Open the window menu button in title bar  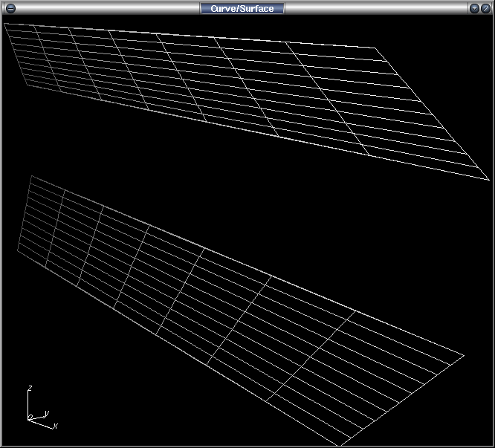coord(10,8)
